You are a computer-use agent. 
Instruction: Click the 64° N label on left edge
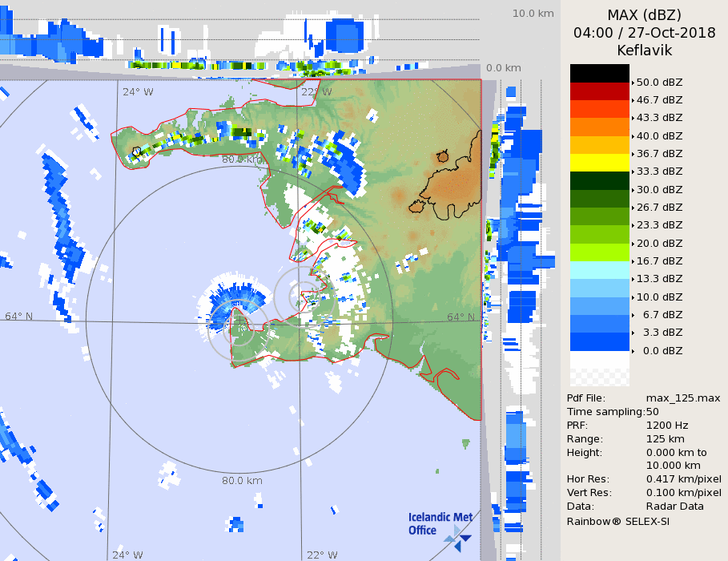[x=19, y=317]
